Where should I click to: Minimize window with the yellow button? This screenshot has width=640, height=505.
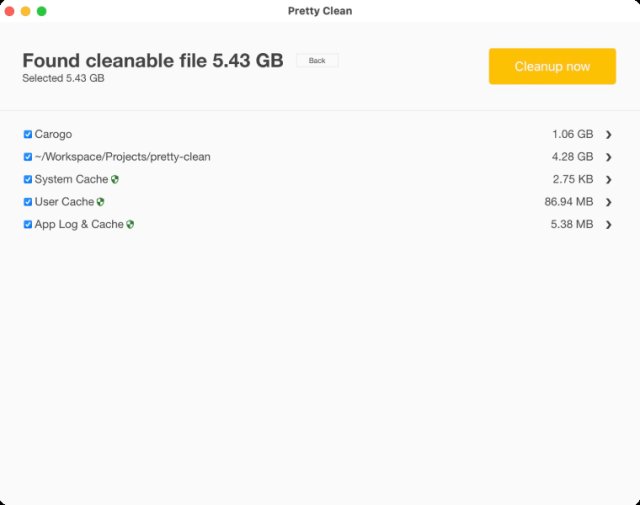tap(26, 11)
